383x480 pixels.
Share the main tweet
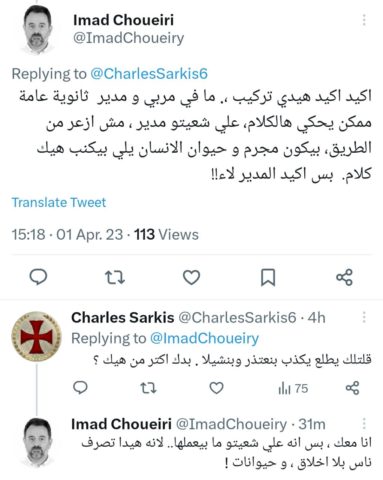click(x=344, y=277)
